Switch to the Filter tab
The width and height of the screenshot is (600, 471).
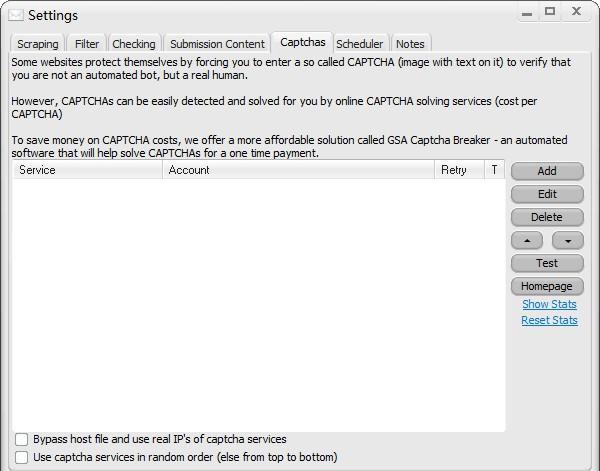(x=87, y=44)
